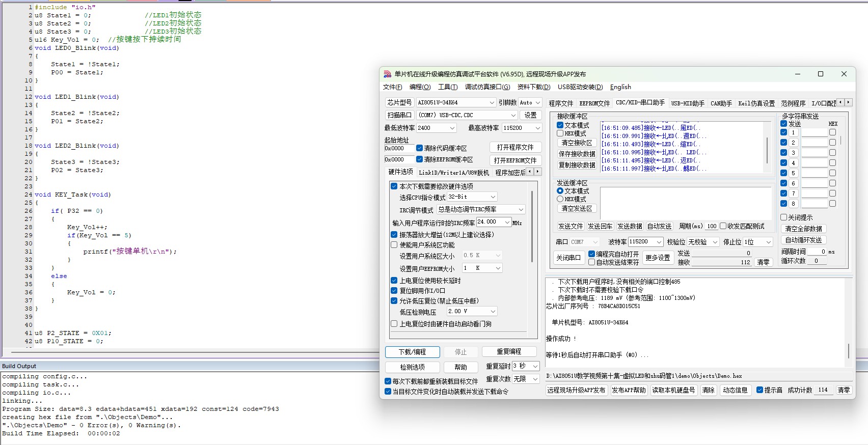Toggle 振荡器放大增益 checkbox

pyautogui.click(x=394, y=235)
